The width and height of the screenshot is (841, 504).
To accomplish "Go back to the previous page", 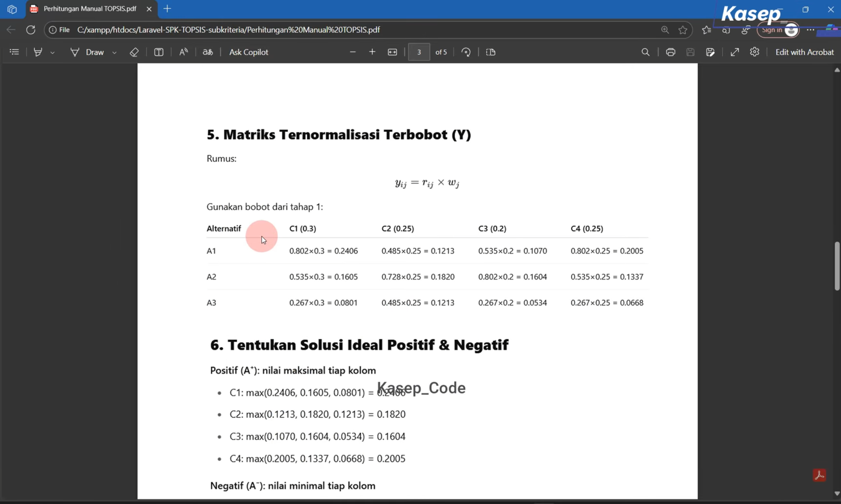I will [11, 30].
